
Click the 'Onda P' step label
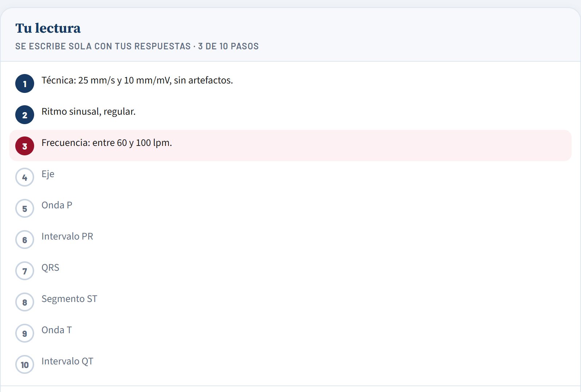click(x=57, y=205)
